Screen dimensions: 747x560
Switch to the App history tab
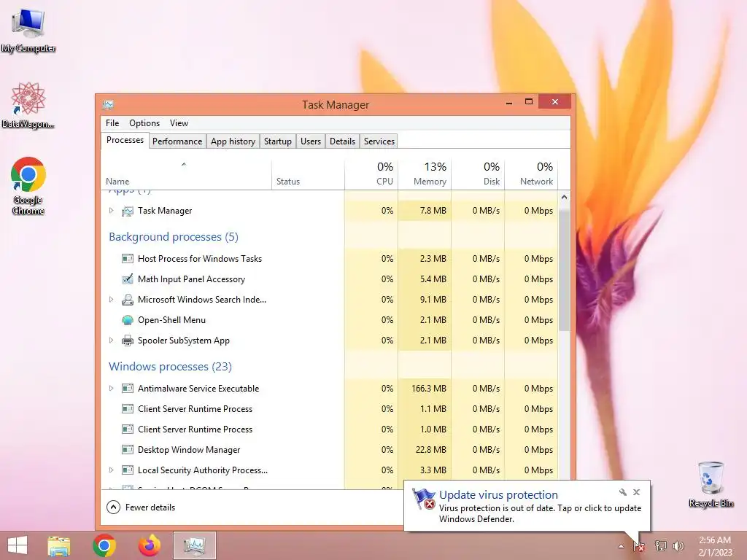[x=233, y=141]
